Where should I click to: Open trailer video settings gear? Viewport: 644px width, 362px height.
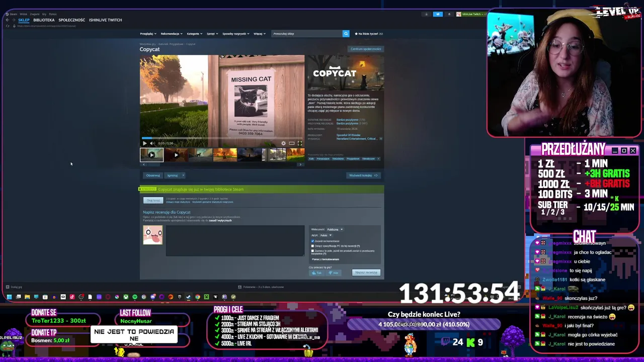coord(283,143)
